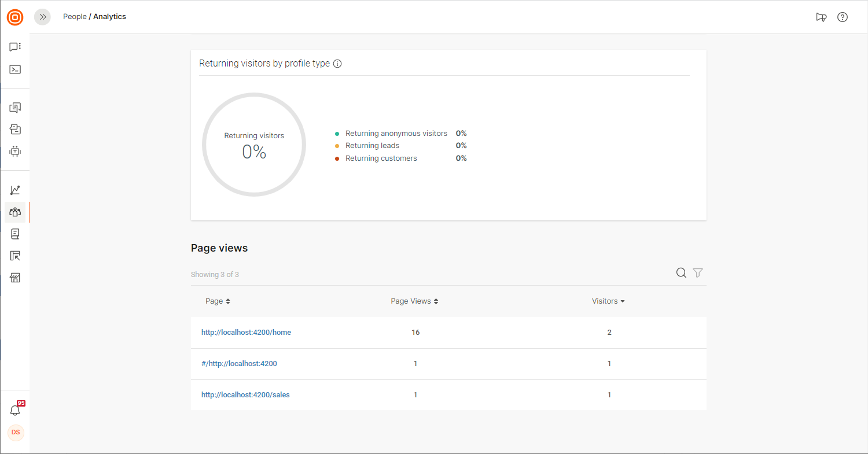Open the chat bubble icon in sidebar
The image size is (868, 454).
point(15,47)
